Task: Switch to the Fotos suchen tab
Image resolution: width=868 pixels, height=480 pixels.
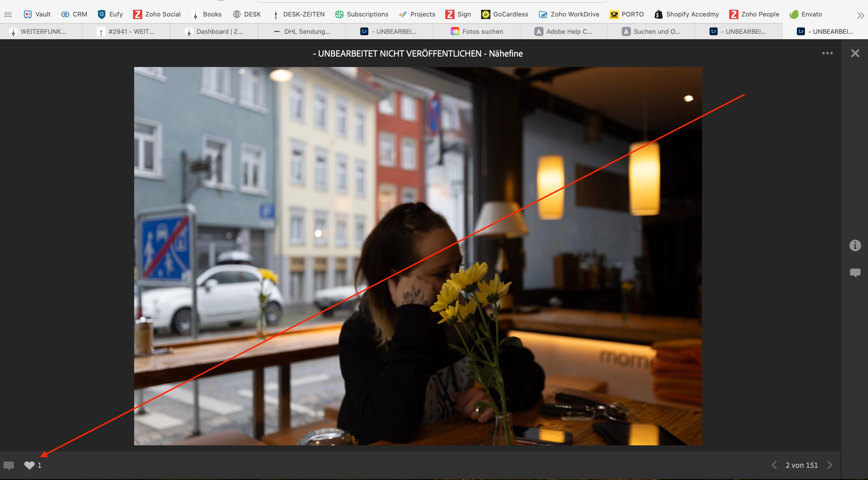Action: [x=477, y=32]
